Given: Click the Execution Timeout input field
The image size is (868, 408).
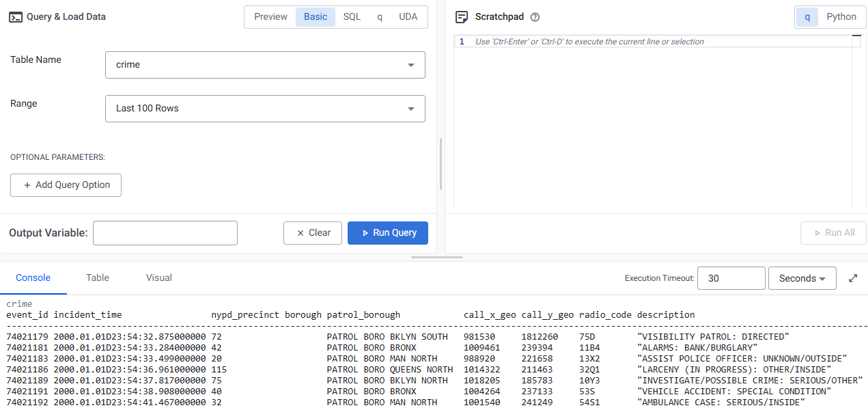Looking at the screenshot, I should point(731,278).
